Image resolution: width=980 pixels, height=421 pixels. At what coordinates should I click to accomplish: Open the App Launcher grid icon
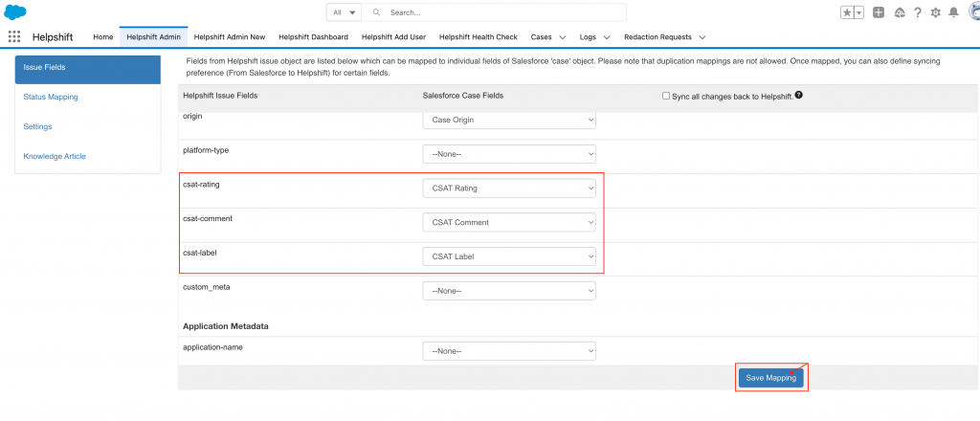coord(14,36)
